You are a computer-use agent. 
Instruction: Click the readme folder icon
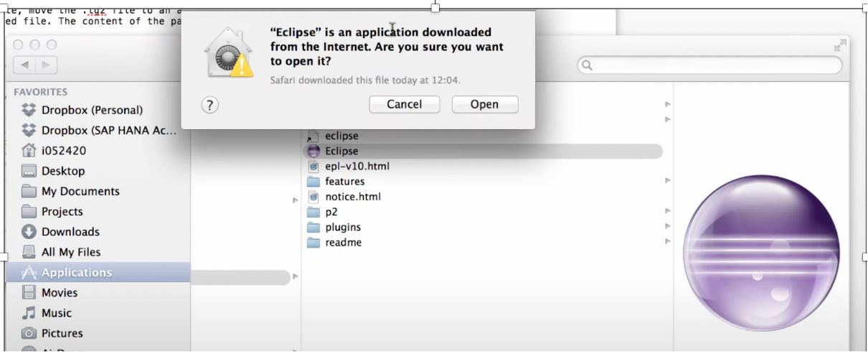tap(313, 242)
